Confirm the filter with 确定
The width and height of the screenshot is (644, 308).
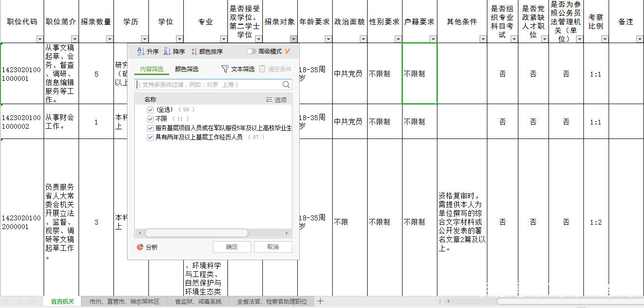click(x=232, y=247)
